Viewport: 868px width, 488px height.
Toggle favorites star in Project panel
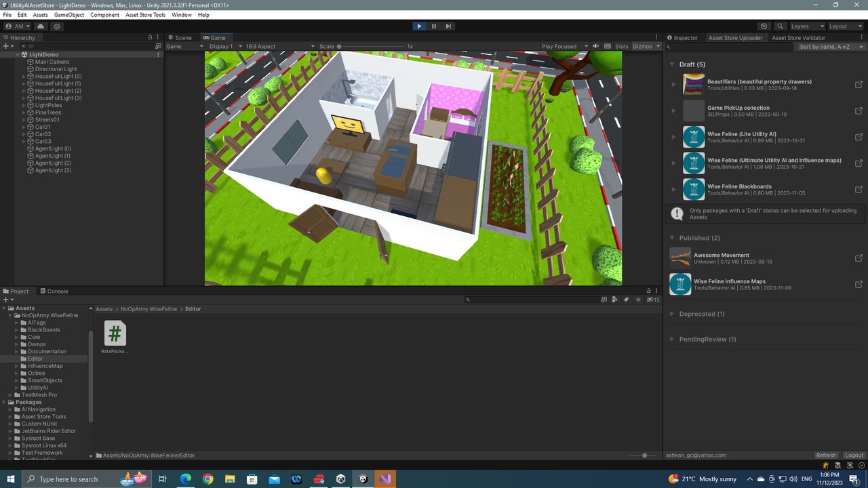(x=638, y=300)
